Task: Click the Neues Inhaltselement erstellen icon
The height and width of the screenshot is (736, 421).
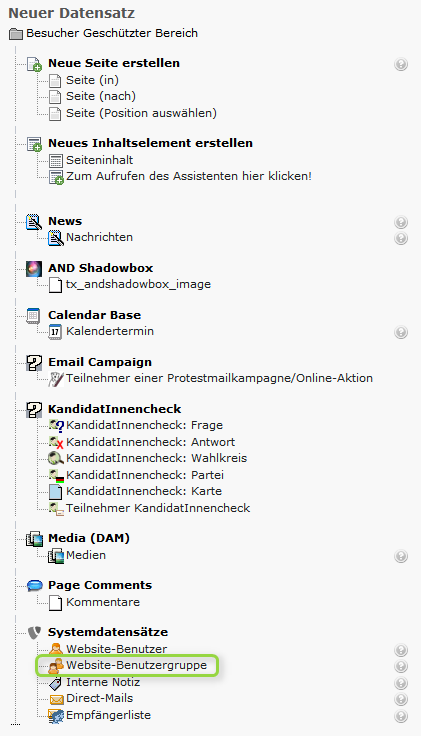Action: click(x=34, y=144)
